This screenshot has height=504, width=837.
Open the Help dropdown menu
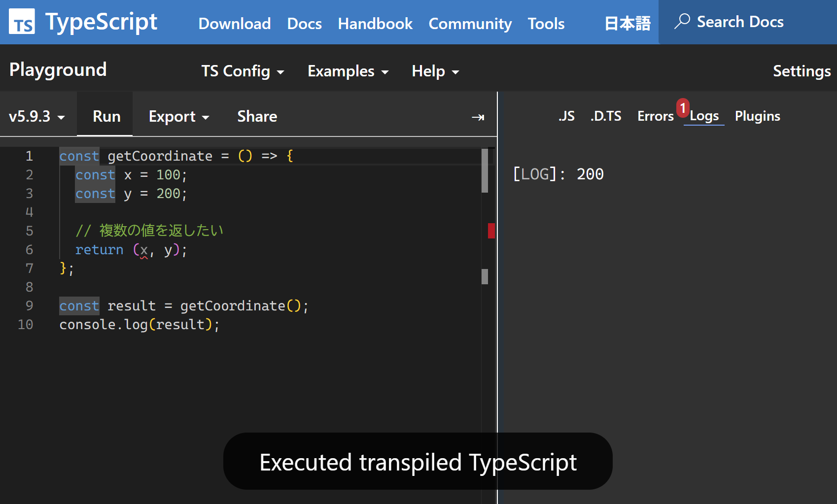435,71
